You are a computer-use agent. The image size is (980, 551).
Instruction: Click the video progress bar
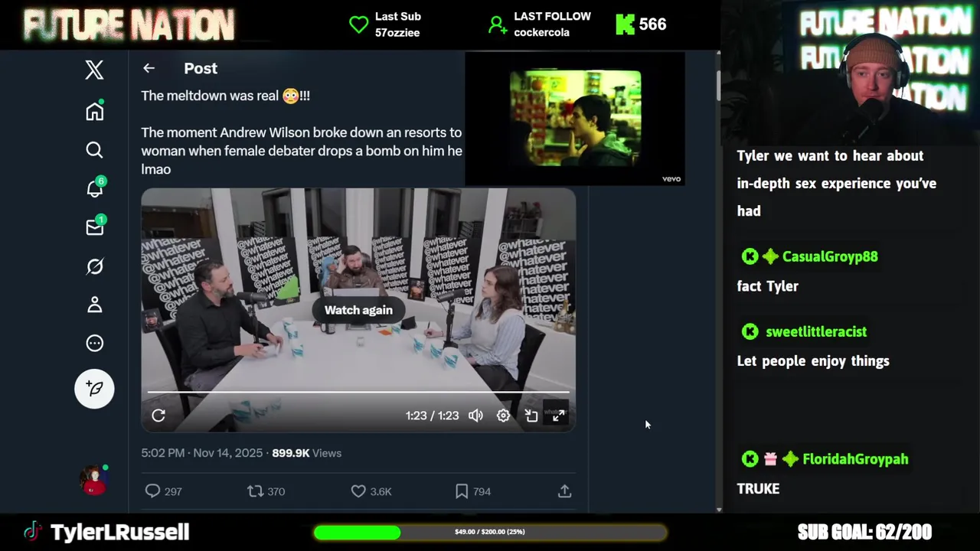pos(358,393)
